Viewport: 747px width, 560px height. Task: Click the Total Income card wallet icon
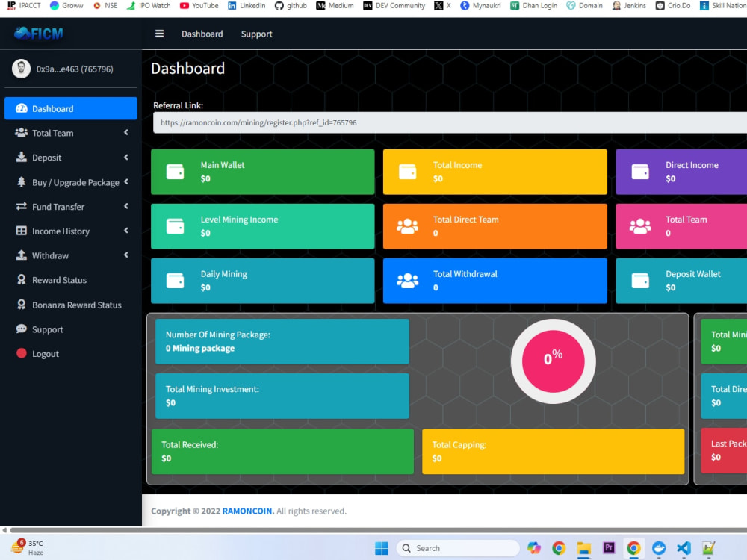pyautogui.click(x=407, y=172)
